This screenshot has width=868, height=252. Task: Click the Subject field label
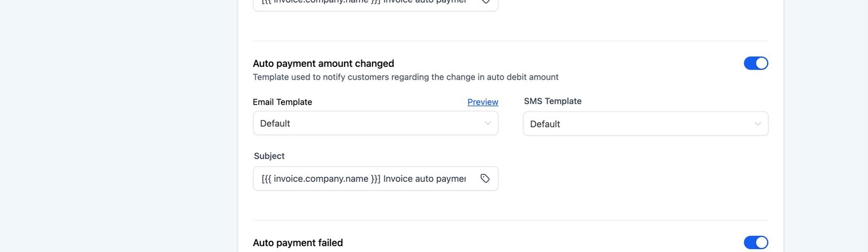coord(269,156)
